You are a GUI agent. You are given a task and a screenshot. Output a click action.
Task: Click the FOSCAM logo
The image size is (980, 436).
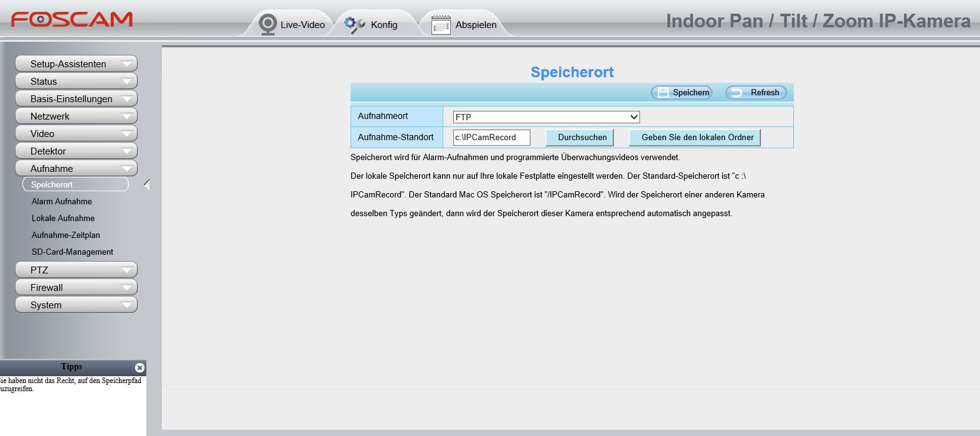pos(72,20)
